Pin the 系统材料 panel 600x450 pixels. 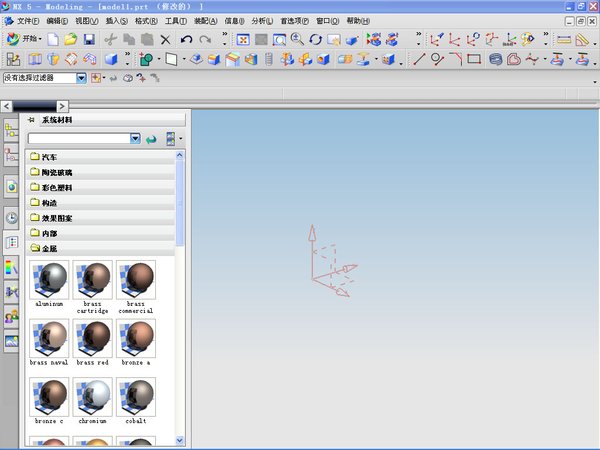[31, 120]
